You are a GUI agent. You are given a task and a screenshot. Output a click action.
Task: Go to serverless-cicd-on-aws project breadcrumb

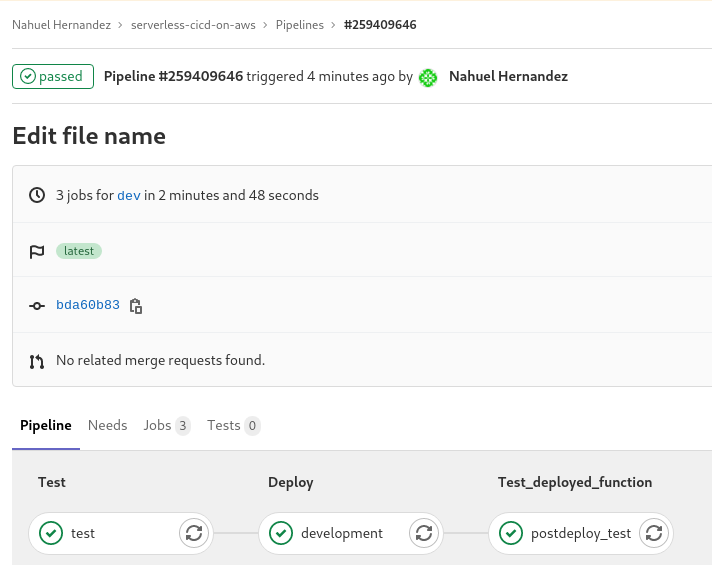(x=195, y=24)
